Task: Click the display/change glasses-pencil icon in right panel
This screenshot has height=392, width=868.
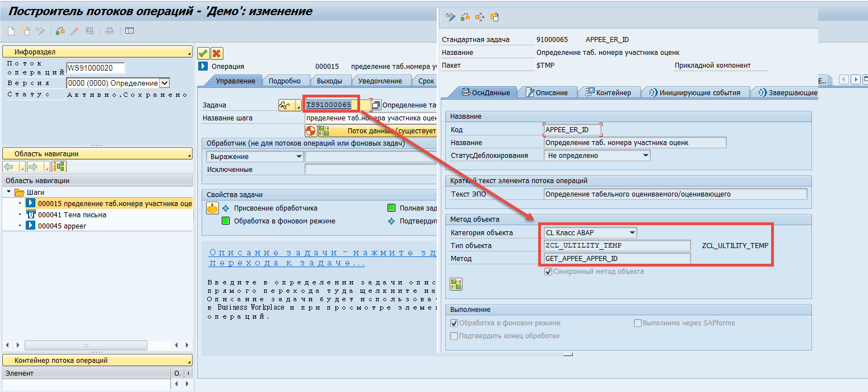Action: click(450, 17)
